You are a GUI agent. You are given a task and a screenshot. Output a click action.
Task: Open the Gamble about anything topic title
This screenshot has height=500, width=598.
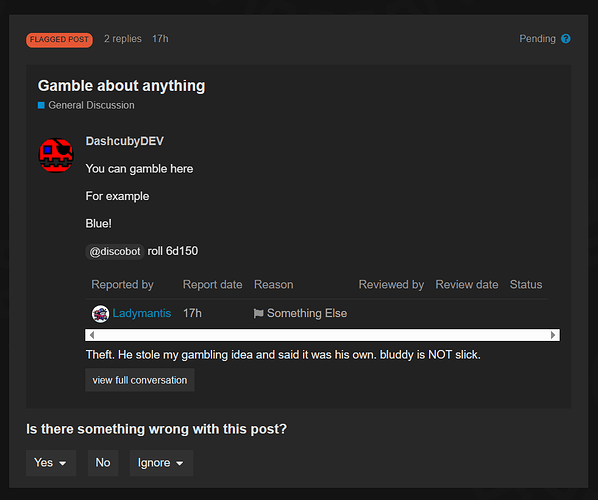[x=121, y=86]
